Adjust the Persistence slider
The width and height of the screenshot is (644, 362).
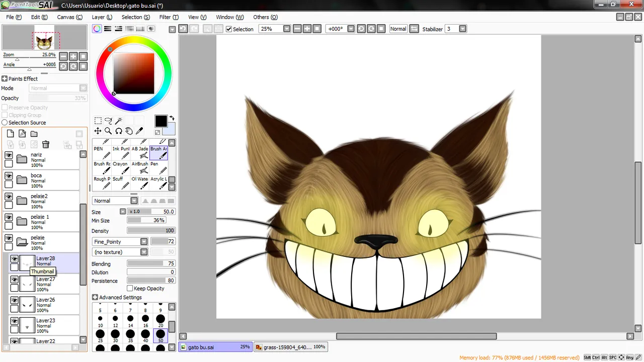click(151, 281)
